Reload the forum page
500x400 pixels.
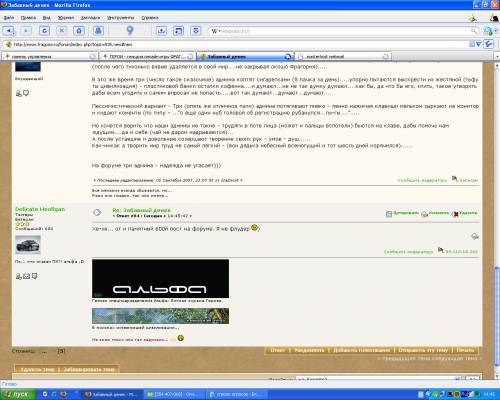tap(44, 31)
